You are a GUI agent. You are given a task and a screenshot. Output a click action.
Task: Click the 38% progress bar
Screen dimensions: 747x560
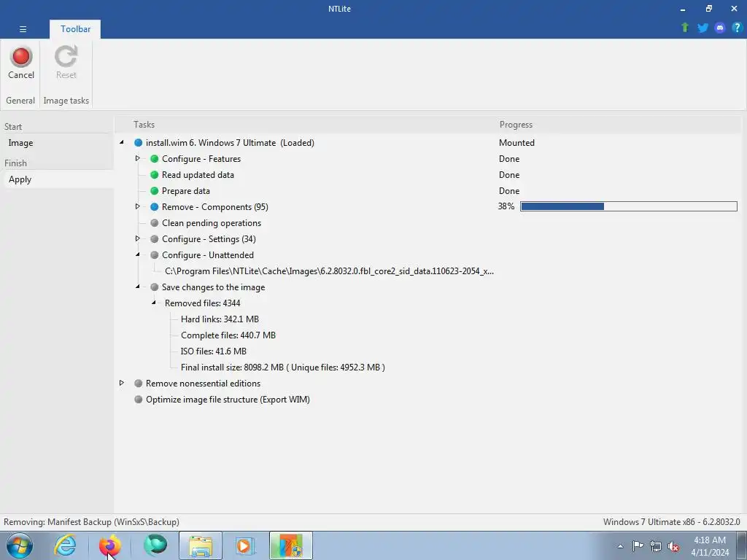pyautogui.click(x=629, y=206)
